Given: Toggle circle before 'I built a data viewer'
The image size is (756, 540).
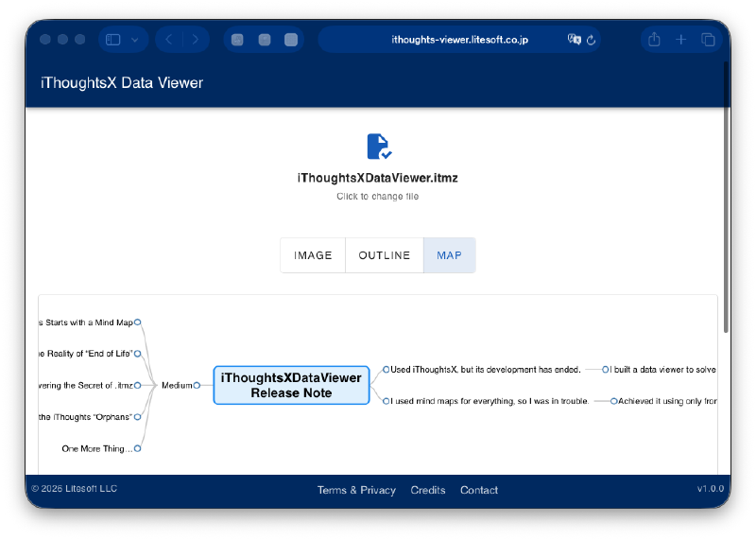Looking at the screenshot, I should click(x=606, y=370).
